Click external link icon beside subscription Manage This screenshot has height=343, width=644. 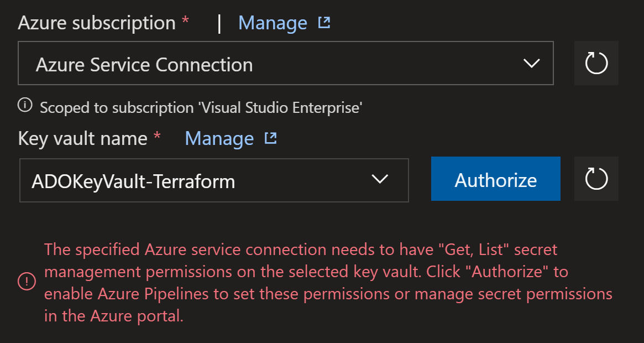(324, 23)
